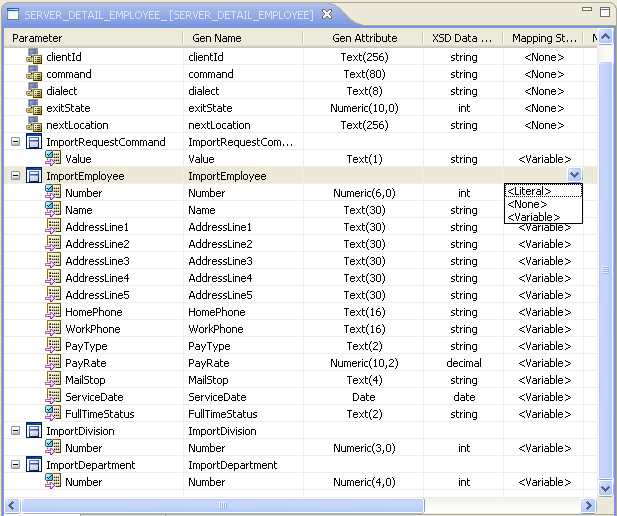Image resolution: width=617 pixels, height=516 pixels.
Task: Choose <Literal> from the dropdown list
Action: click(529, 191)
